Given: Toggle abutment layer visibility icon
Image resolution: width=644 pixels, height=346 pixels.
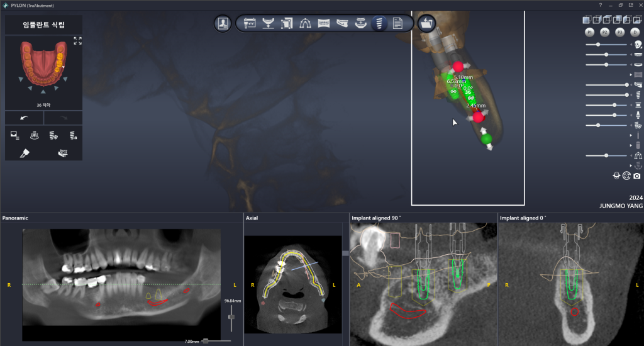Looking at the screenshot, I should [x=638, y=115].
